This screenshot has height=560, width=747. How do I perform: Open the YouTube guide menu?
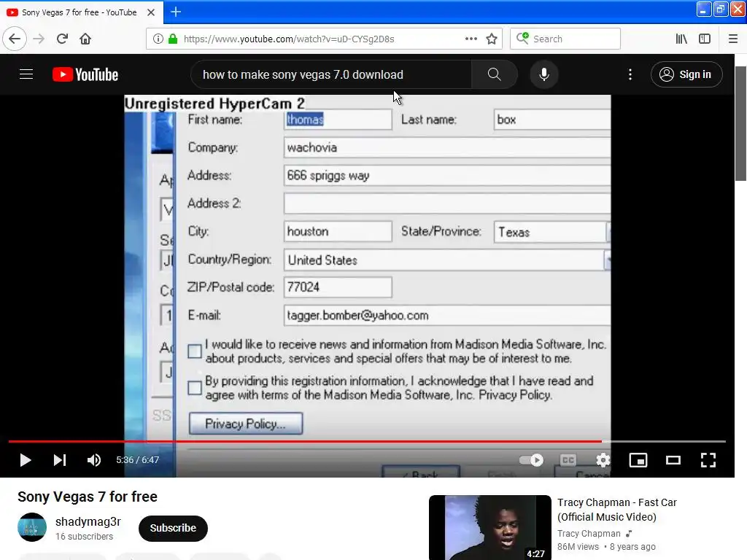(26, 74)
